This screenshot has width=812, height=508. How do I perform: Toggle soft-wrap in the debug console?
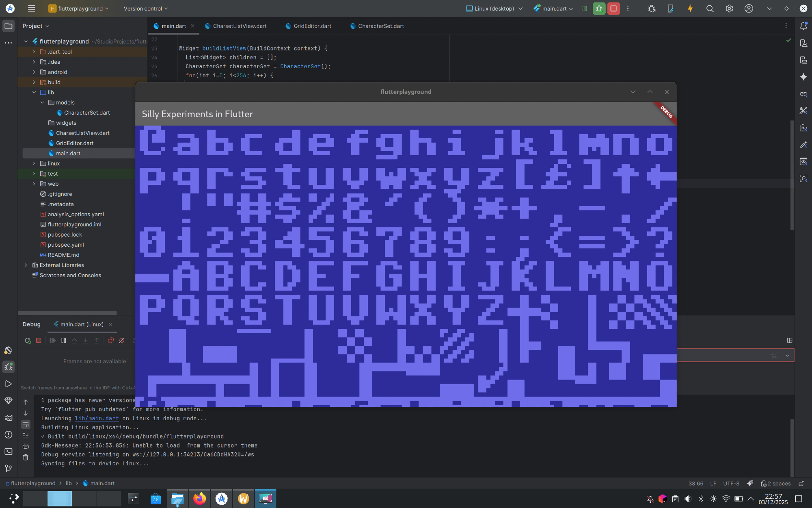pos(26,424)
